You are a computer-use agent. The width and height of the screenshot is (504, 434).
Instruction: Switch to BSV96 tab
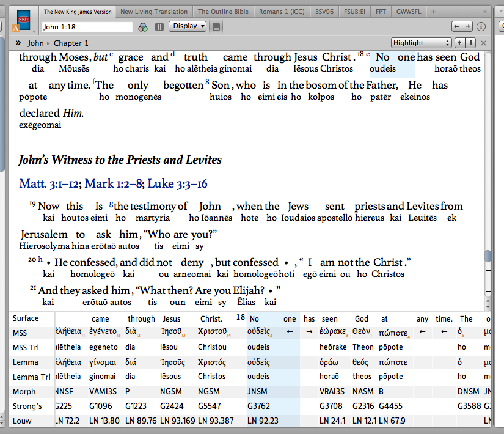pyautogui.click(x=324, y=12)
